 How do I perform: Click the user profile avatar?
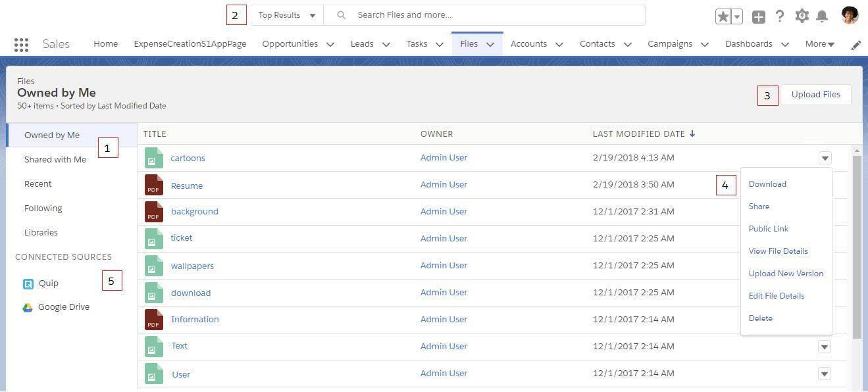point(850,15)
